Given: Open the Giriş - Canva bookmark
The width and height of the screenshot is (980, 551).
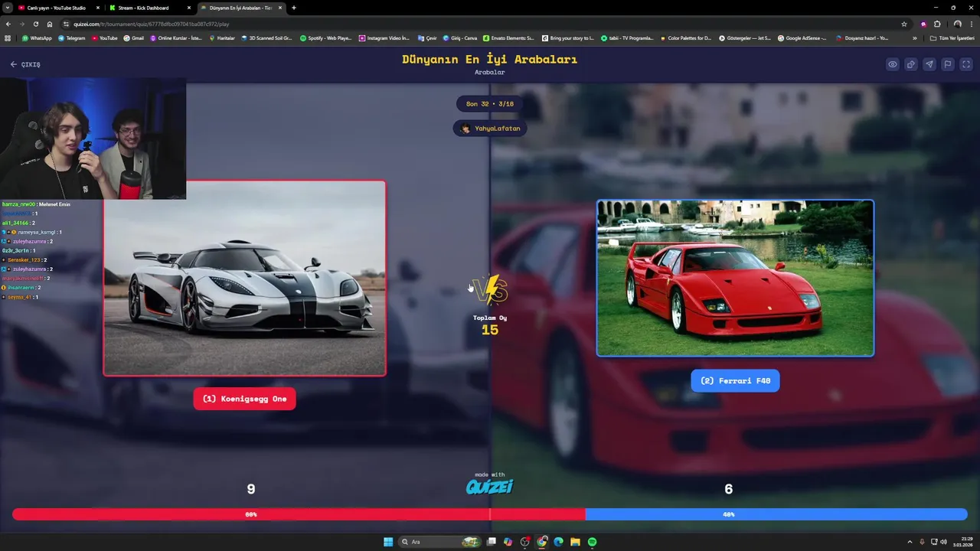Looking at the screenshot, I should coord(459,37).
